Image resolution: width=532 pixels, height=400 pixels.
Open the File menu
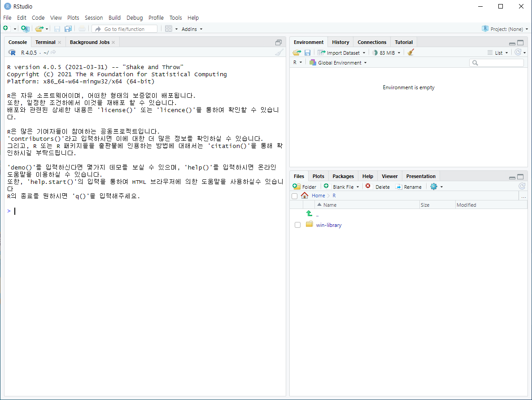pyautogui.click(x=7, y=17)
